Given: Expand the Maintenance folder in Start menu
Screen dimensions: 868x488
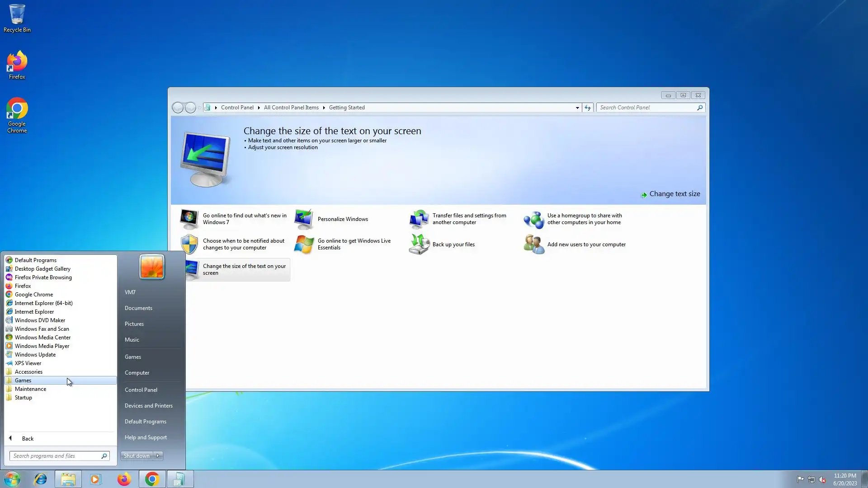Looking at the screenshot, I should point(30,389).
